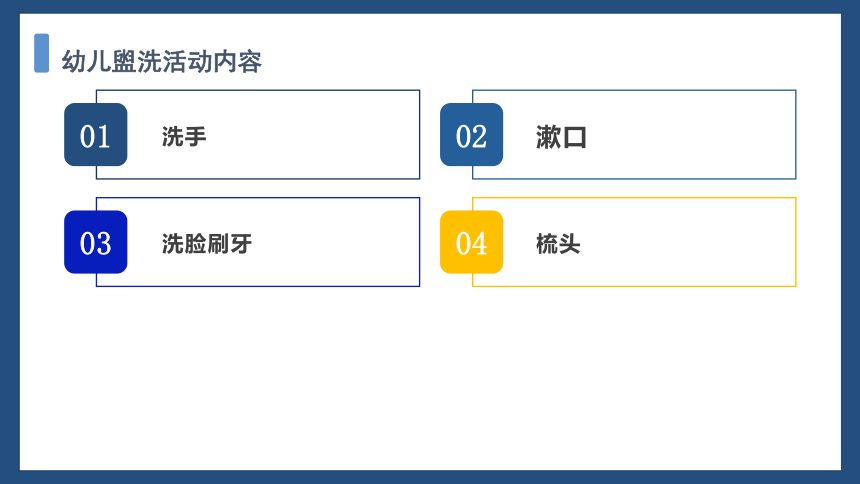
Task: Click the 02 number badge
Action: [x=472, y=134]
